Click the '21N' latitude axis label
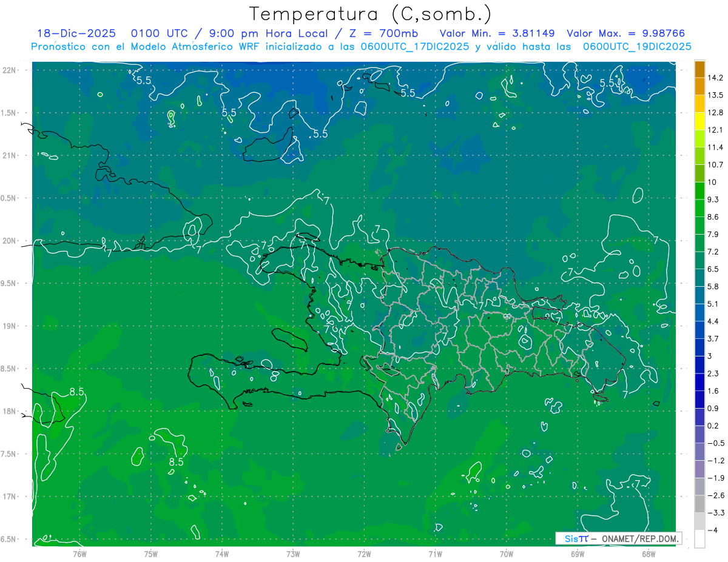 [x=10, y=155]
